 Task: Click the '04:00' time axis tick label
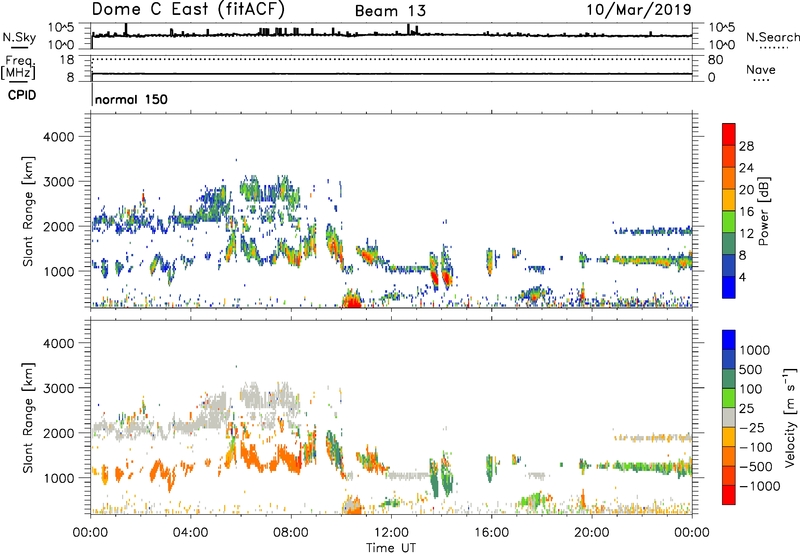tap(190, 533)
